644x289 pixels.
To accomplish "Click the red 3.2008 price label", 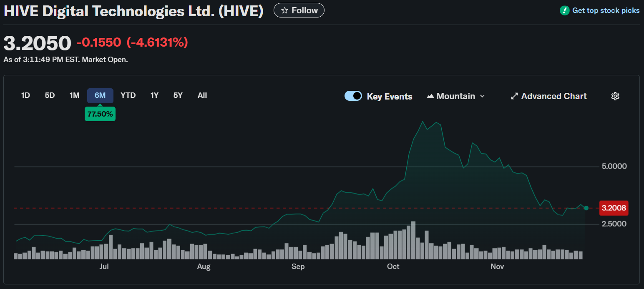I will pyautogui.click(x=614, y=208).
